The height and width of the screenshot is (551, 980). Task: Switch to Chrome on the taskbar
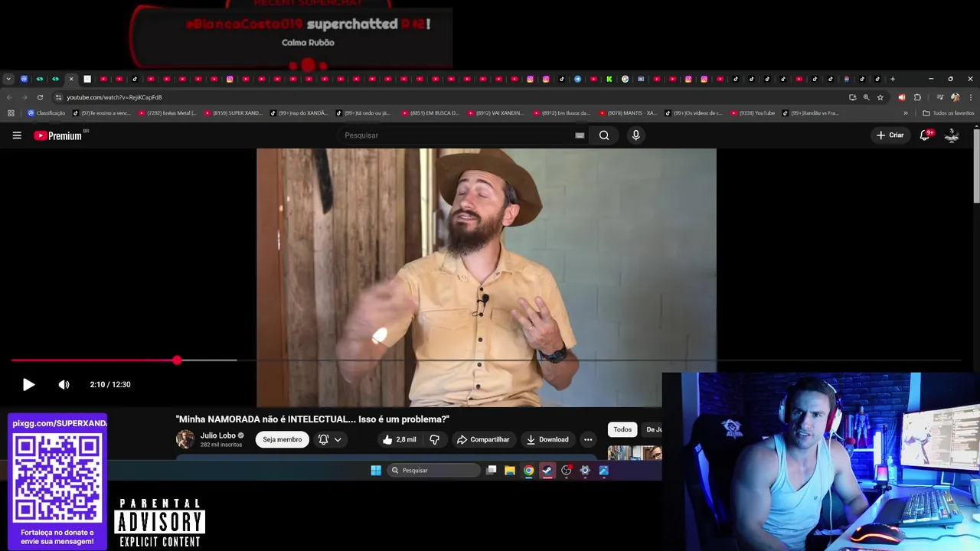click(528, 471)
